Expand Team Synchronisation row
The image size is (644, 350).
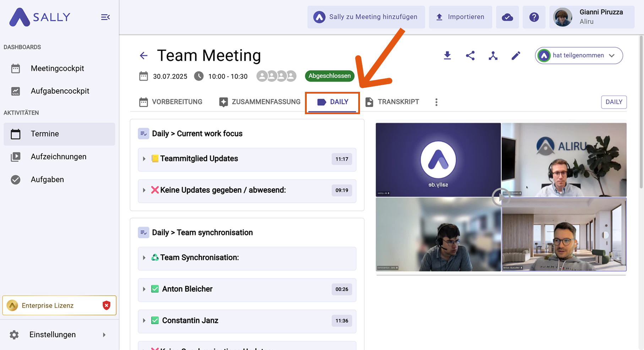point(247,259)
